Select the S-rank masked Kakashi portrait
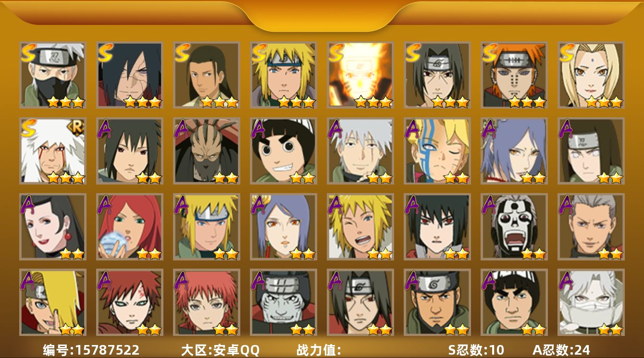This screenshot has width=644, height=358. pyautogui.click(x=53, y=75)
